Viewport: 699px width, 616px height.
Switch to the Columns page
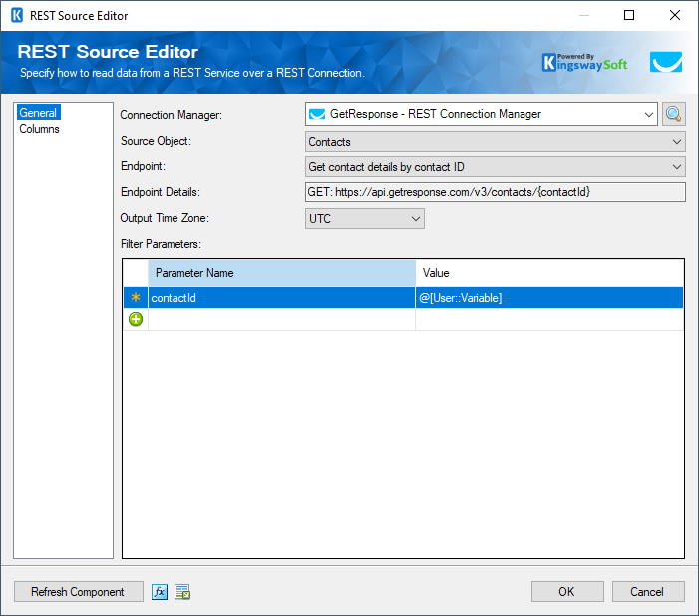[39, 129]
